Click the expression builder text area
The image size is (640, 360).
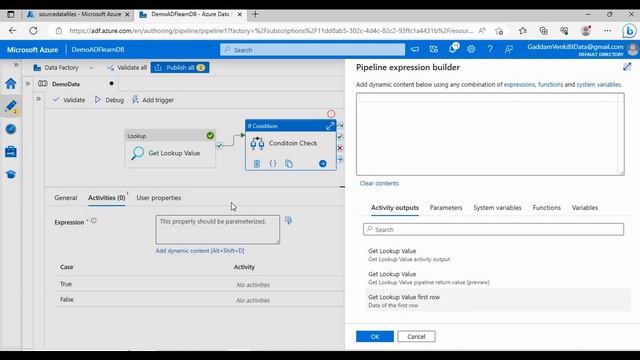pyautogui.click(x=490, y=134)
